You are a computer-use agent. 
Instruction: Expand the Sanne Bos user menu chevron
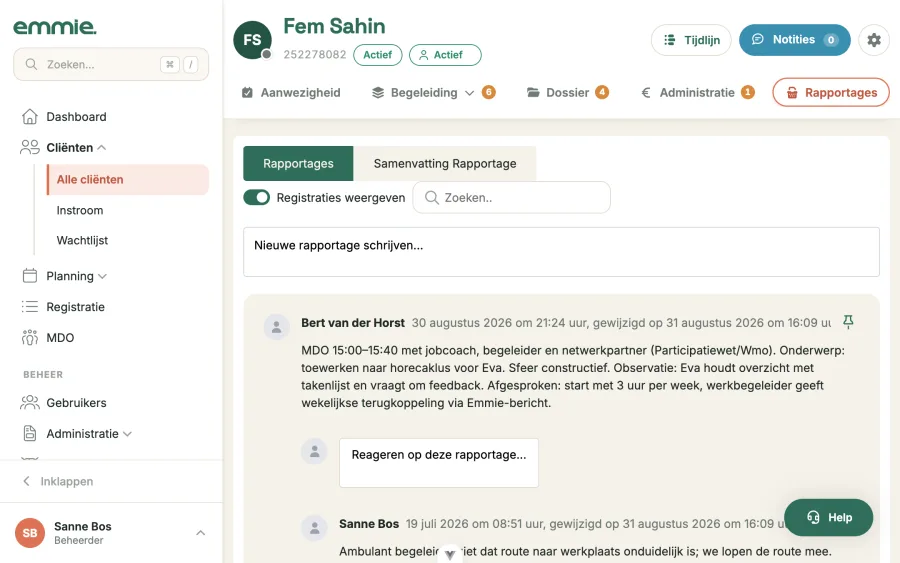coord(200,533)
